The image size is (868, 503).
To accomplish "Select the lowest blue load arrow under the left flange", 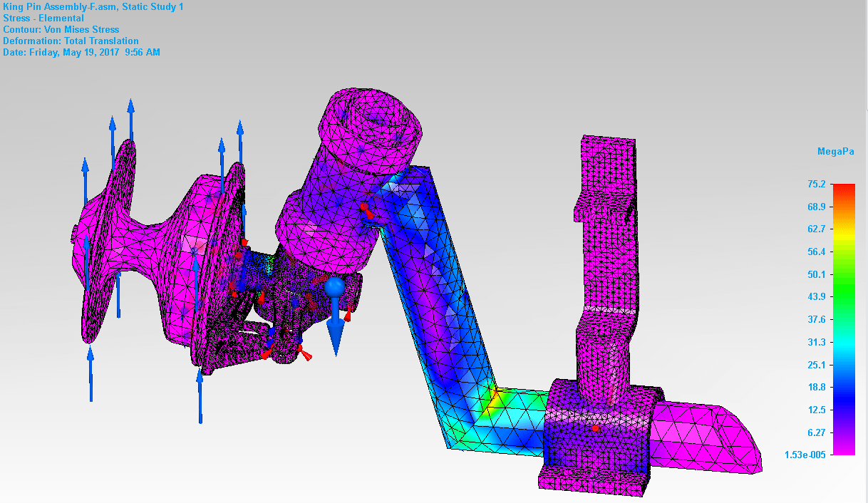I will (x=91, y=373).
